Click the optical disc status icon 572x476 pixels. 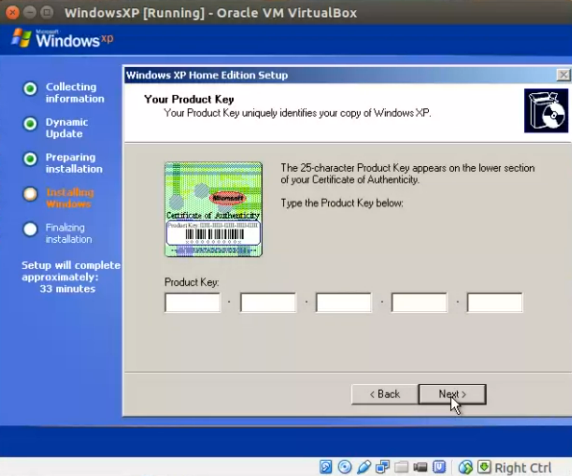point(345,467)
